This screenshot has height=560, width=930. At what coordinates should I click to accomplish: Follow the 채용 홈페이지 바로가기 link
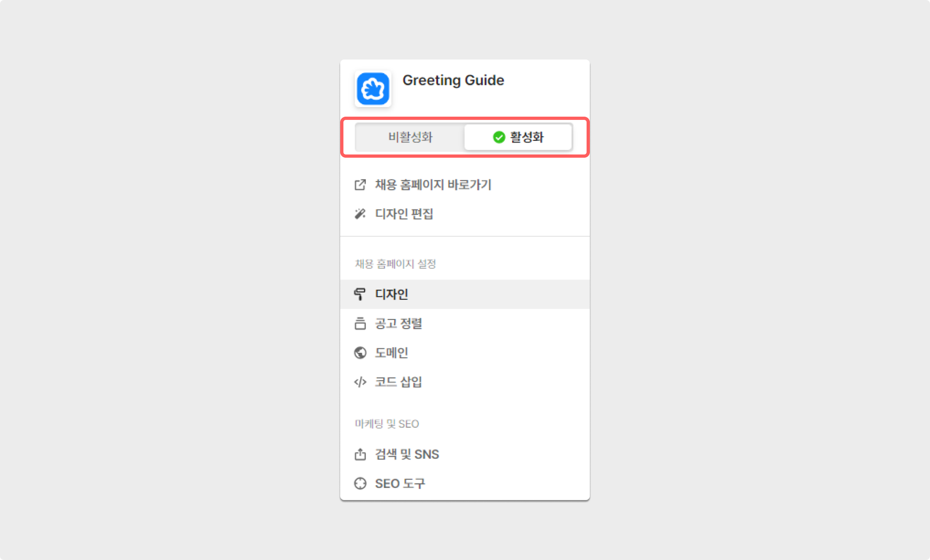tap(433, 185)
